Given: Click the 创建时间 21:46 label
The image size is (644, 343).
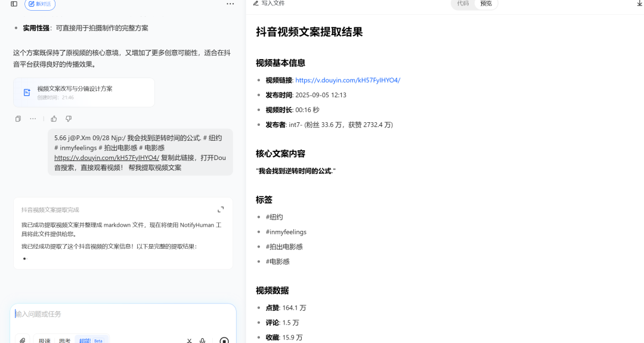Looking at the screenshot, I should pyautogui.click(x=55, y=98).
